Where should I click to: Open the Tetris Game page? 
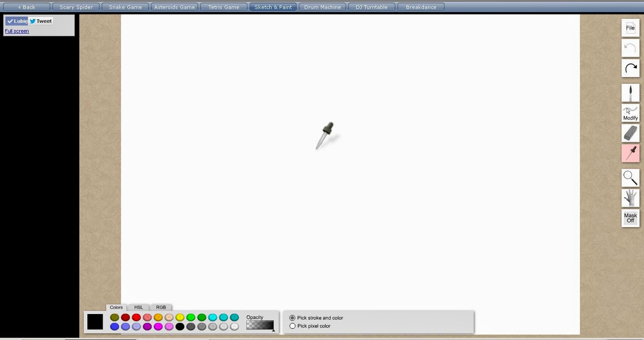click(x=224, y=7)
